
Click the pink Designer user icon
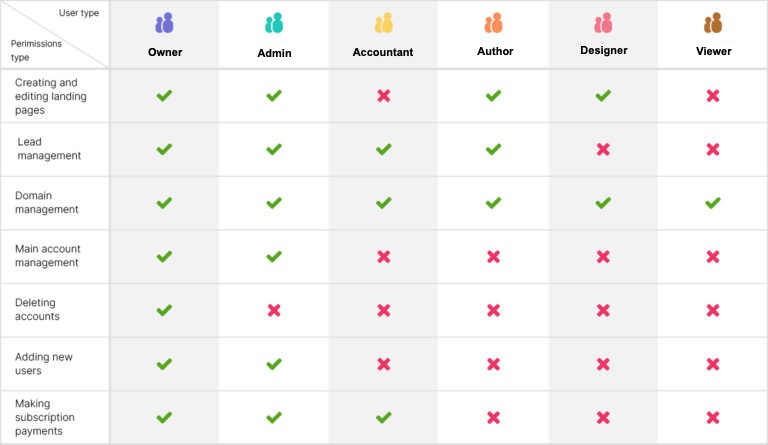[x=603, y=23]
